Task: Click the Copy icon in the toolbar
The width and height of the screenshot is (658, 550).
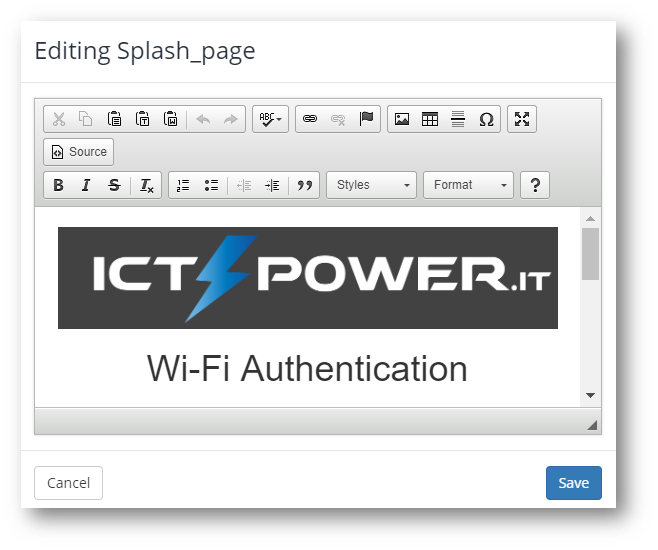Action: click(86, 119)
